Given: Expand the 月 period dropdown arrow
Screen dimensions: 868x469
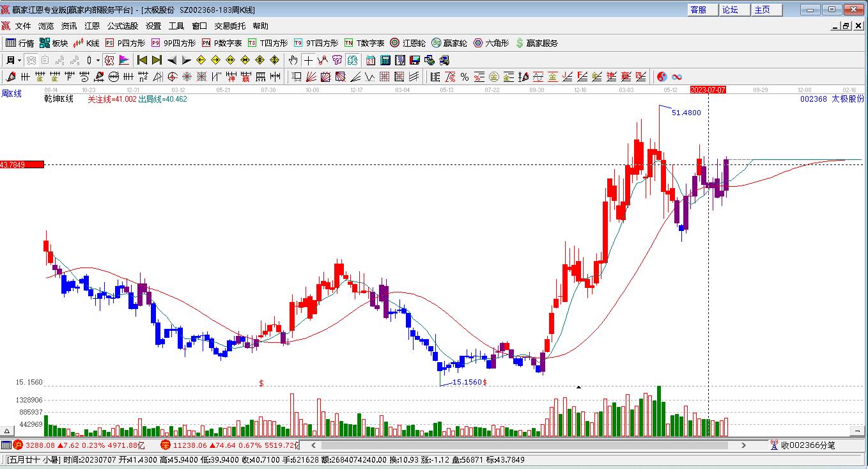Looking at the screenshot, I should click(x=20, y=60).
